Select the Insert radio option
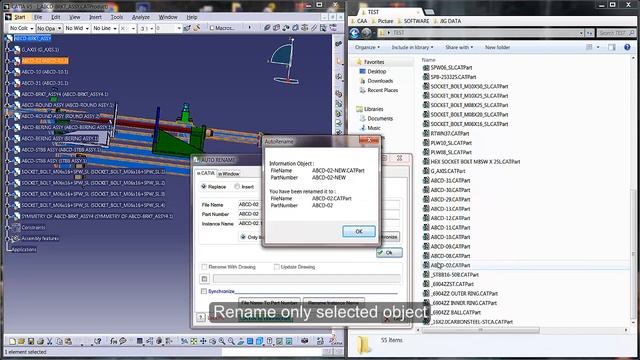640x360 pixels. click(x=244, y=187)
